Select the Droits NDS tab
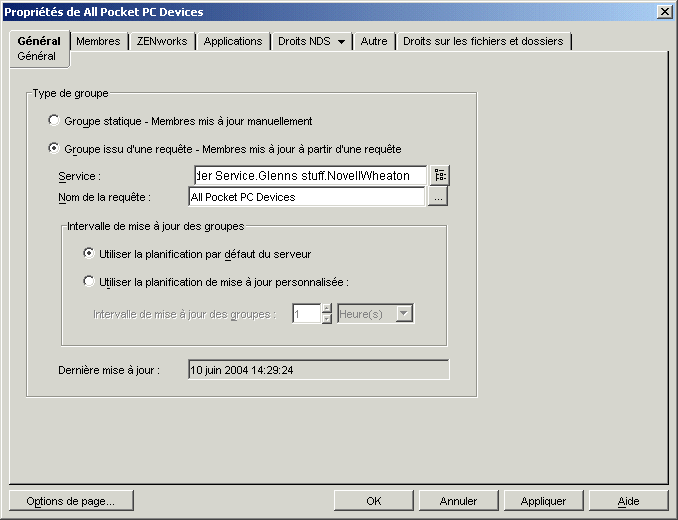The height and width of the screenshot is (520, 678). (x=304, y=41)
